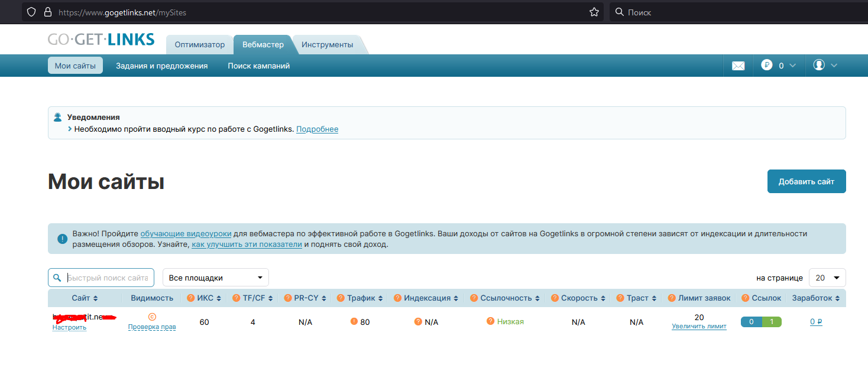Click the Увеличить лимит link
The width and height of the screenshot is (868, 365).
click(699, 327)
